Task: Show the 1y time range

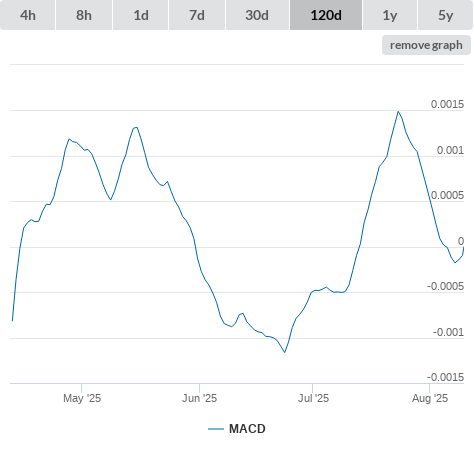Action: pos(390,15)
